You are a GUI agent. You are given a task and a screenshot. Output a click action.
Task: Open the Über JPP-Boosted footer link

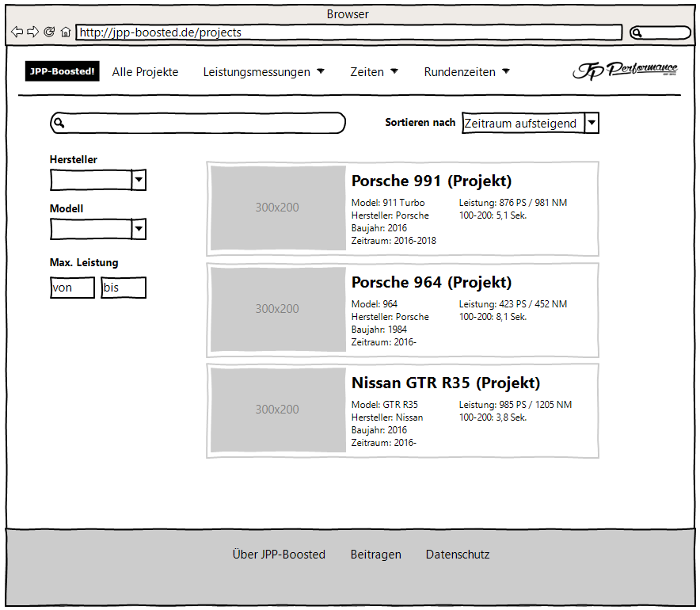pos(279,555)
